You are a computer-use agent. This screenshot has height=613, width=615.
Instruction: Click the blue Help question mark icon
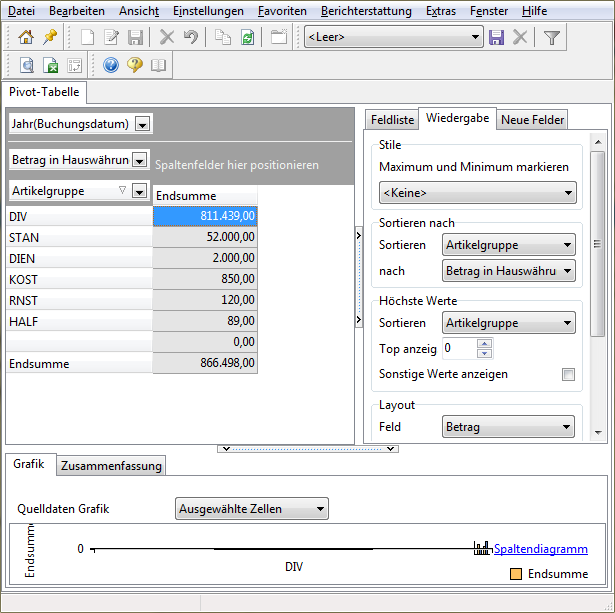111,65
